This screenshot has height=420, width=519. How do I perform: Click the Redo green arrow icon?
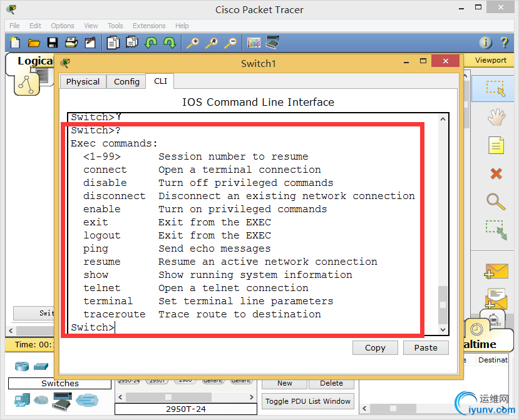pos(170,43)
